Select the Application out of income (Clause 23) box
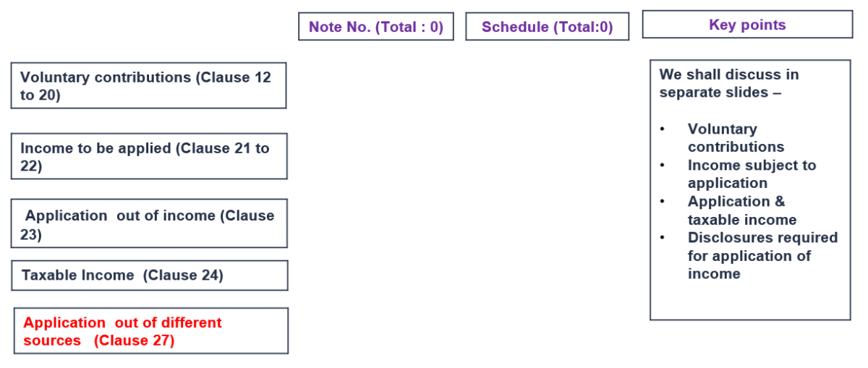 point(148,224)
